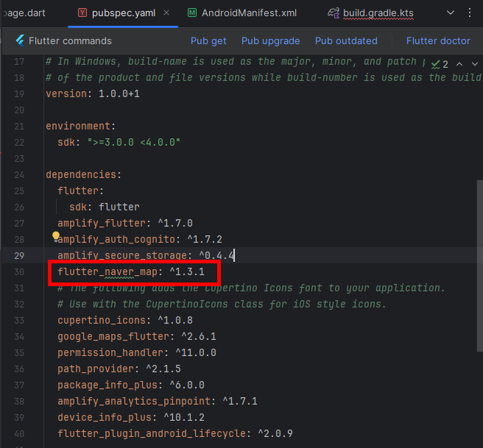The image size is (483, 448).
Task: Click the Flutter logo icon
Action: [20, 40]
